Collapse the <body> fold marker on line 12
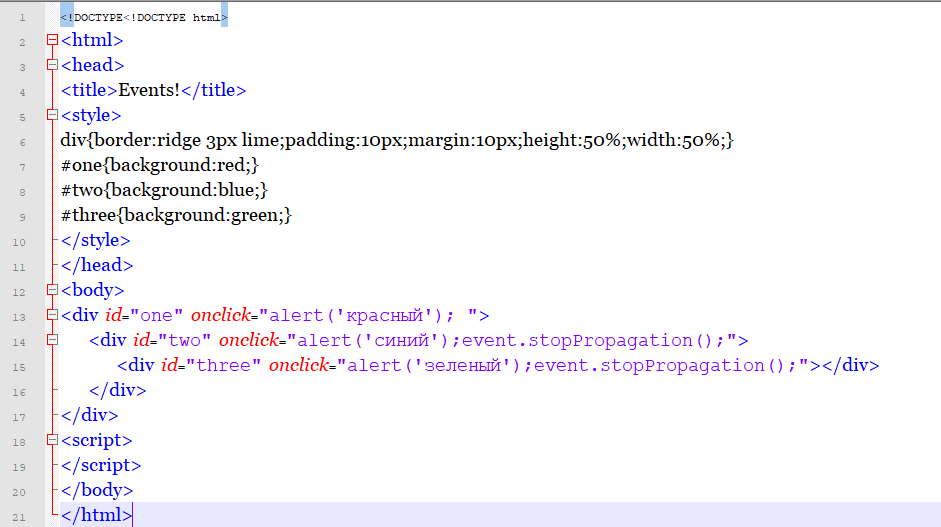941x527 pixels. 53,291
